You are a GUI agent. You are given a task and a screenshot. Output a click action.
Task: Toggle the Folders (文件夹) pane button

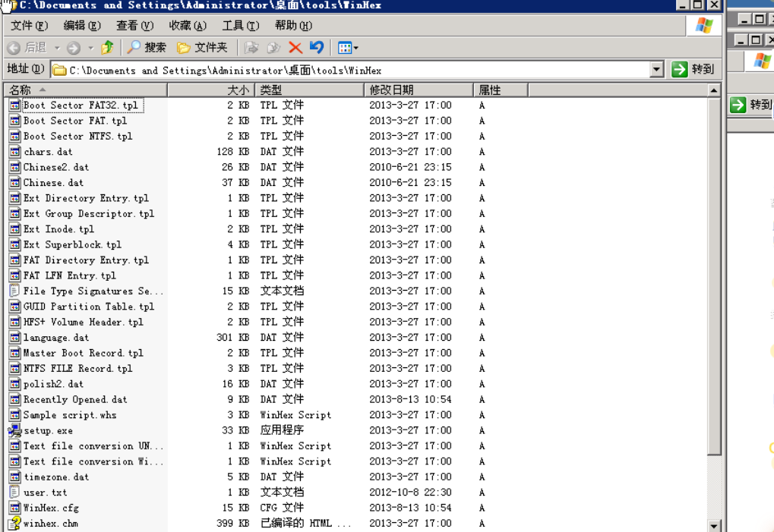coord(202,47)
